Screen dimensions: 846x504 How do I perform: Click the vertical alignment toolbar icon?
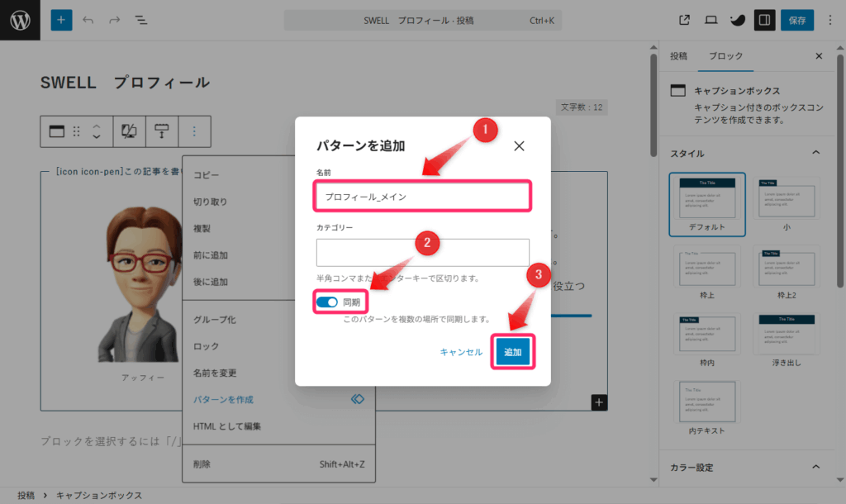[x=161, y=131]
